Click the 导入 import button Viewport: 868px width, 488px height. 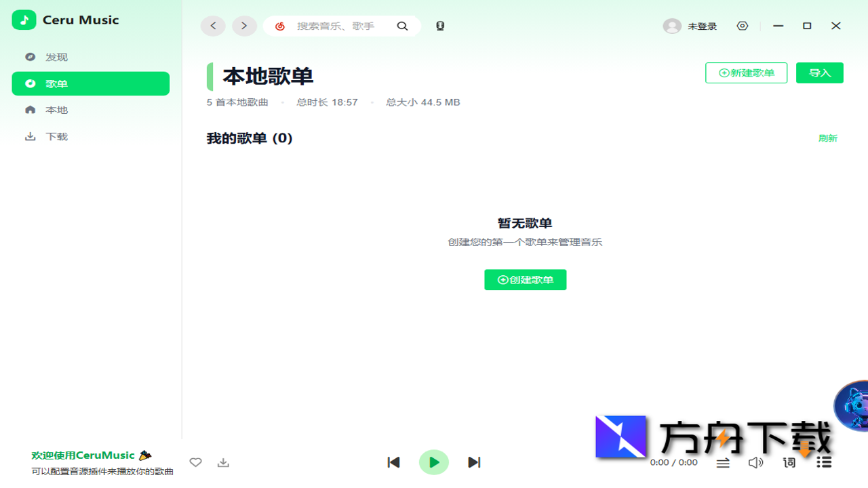click(x=820, y=73)
